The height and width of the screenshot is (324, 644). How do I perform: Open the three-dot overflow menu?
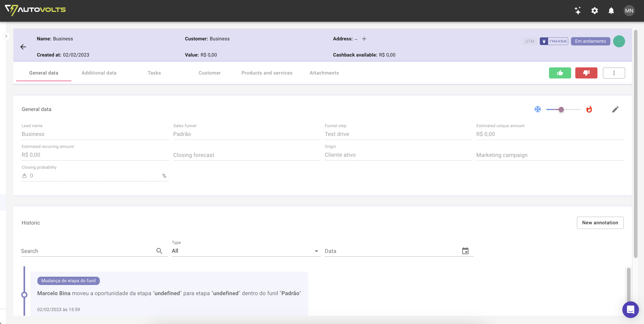(614, 73)
